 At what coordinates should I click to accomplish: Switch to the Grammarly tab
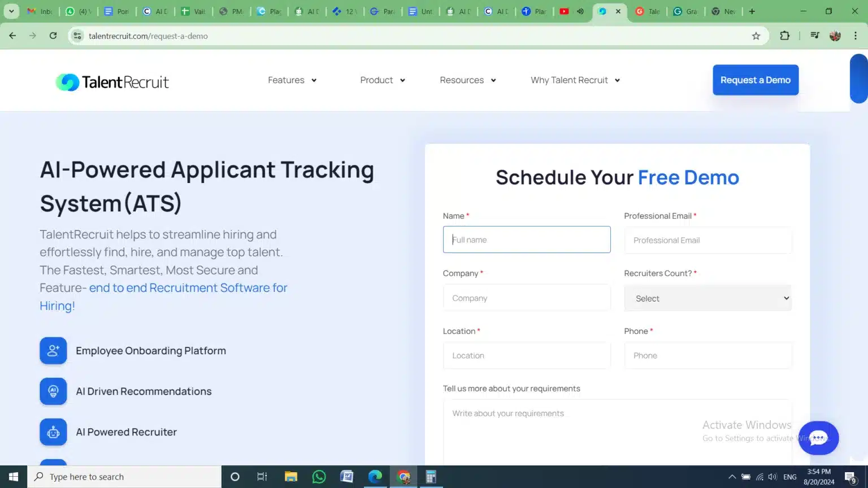click(x=685, y=11)
